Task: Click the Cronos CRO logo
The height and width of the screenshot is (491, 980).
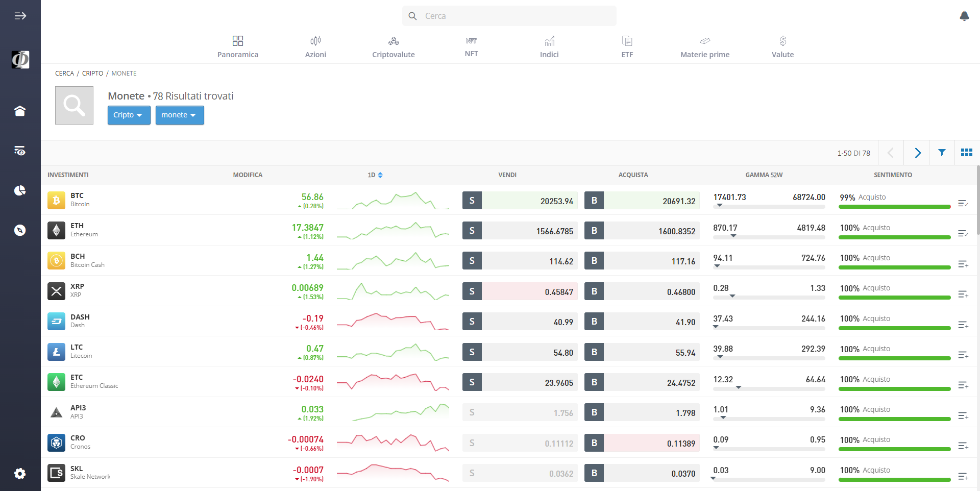Action: pyautogui.click(x=56, y=443)
